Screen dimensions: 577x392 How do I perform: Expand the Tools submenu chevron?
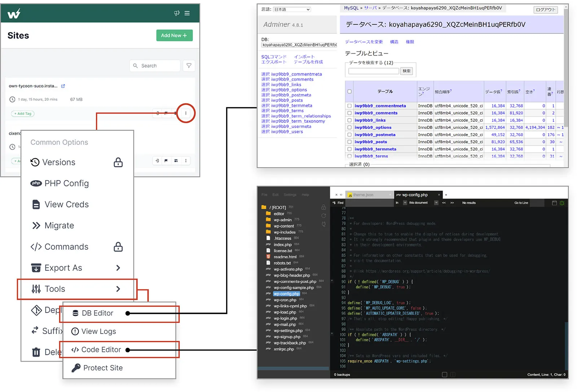pos(118,289)
